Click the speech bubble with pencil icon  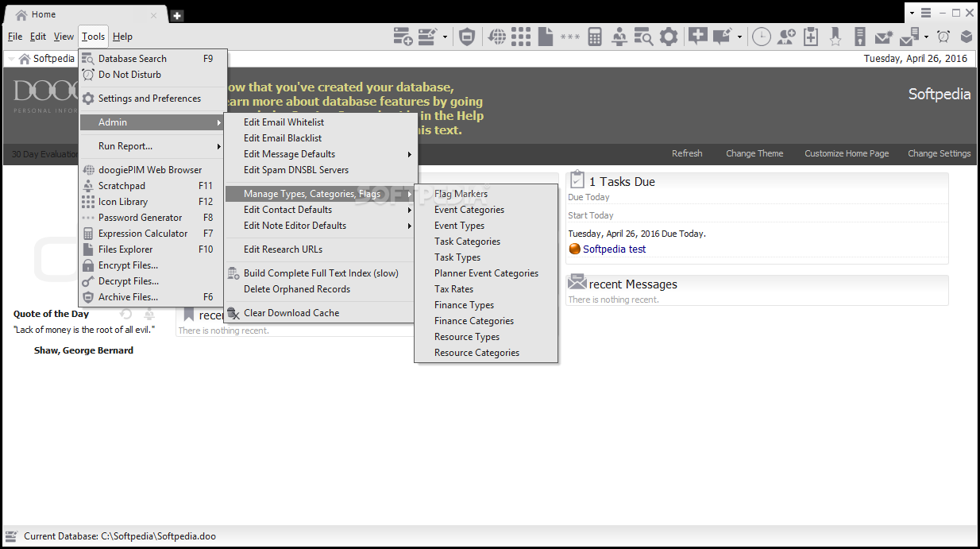point(722,37)
